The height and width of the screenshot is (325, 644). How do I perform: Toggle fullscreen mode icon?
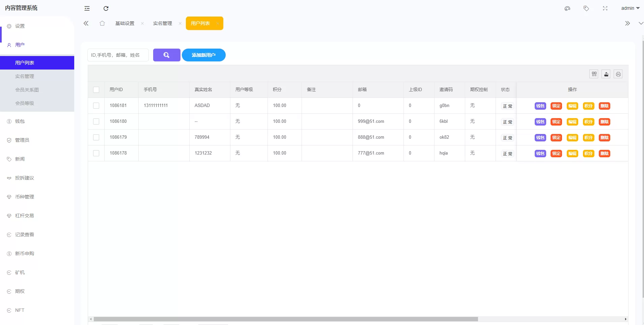[605, 8]
